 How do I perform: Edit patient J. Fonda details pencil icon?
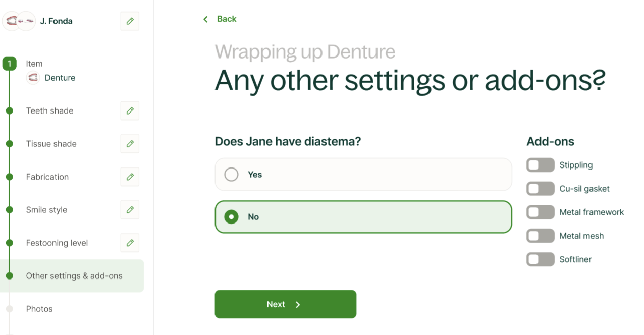tap(130, 21)
